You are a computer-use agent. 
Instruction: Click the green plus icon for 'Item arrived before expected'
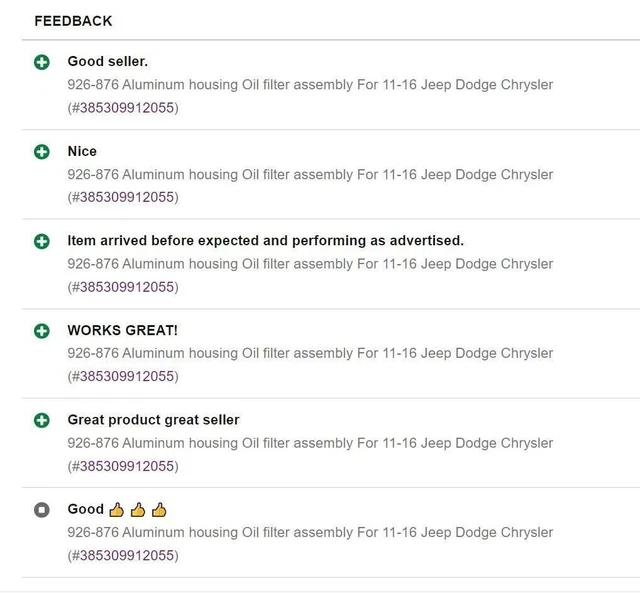coord(42,241)
